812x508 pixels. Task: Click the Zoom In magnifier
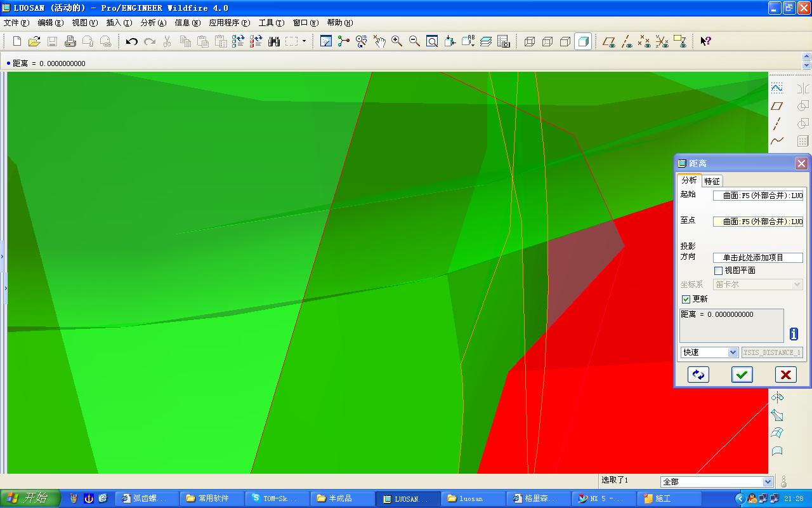(x=397, y=41)
